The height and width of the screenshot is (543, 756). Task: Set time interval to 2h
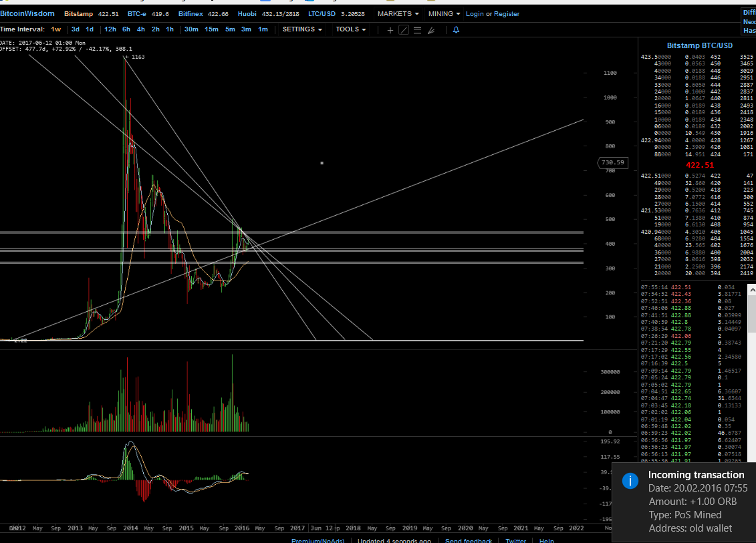point(155,29)
